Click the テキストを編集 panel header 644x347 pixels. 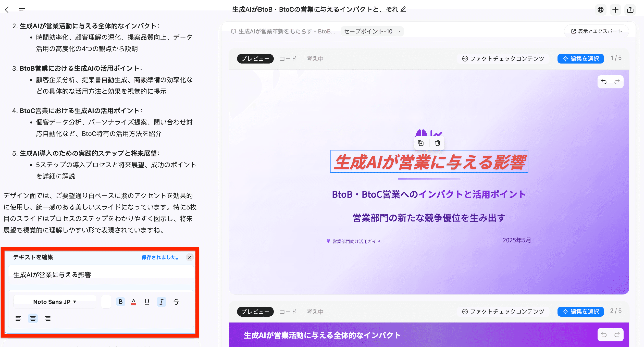[x=33, y=257]
